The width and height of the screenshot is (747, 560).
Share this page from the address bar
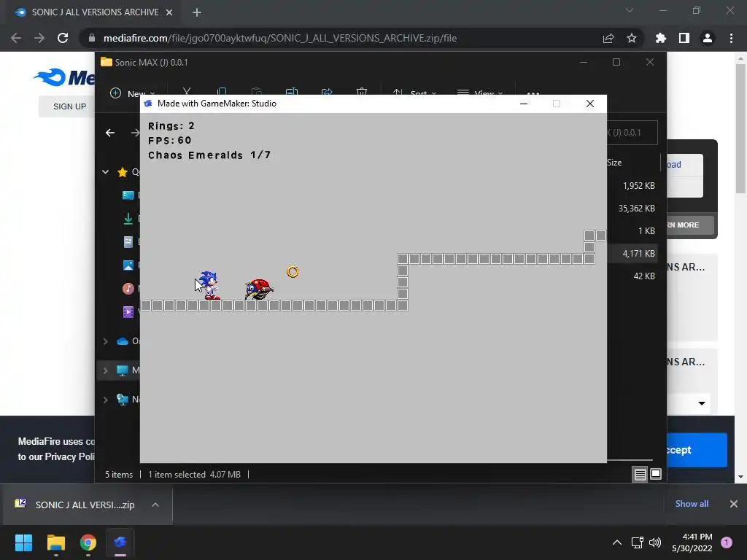(608, 38)
